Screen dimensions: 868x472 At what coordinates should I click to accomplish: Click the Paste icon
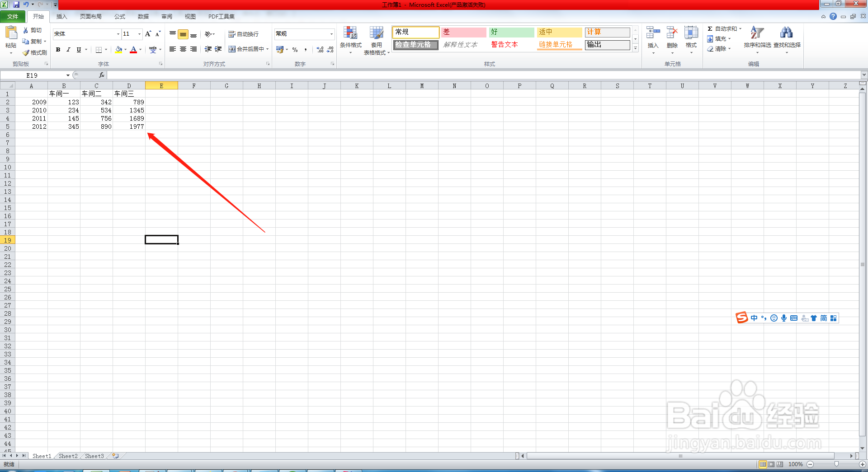click(x=11, y=33)
